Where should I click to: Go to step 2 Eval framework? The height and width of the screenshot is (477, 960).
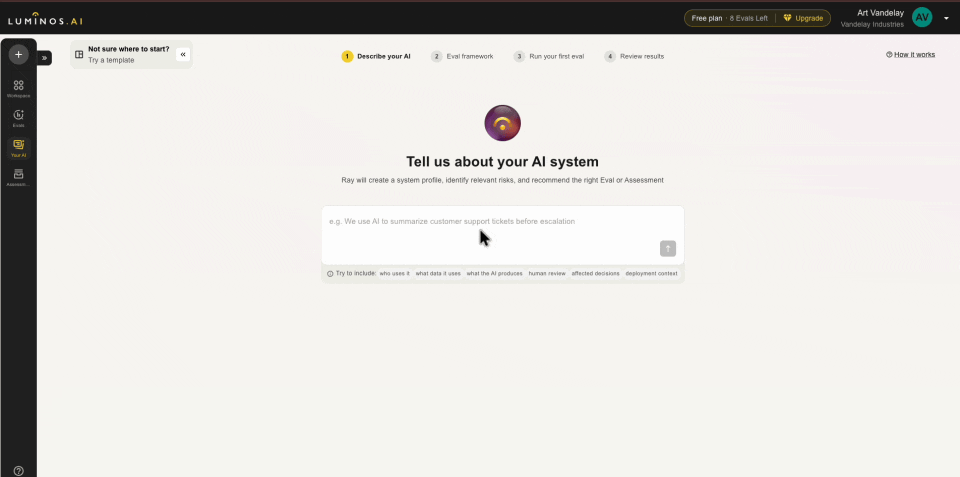pyautogui.click(x=462, y=56)
